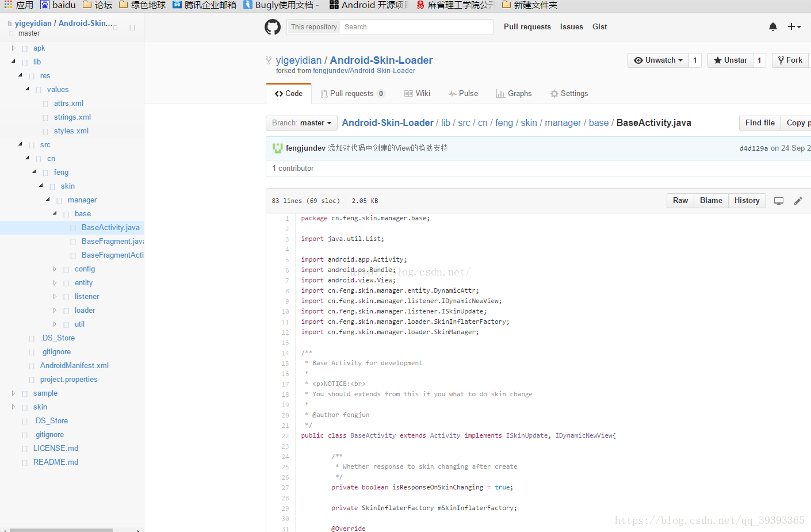This screenshot has width=811, height=532.
Task: Open the baidu bookmark
Action: (x=58, y=5)
